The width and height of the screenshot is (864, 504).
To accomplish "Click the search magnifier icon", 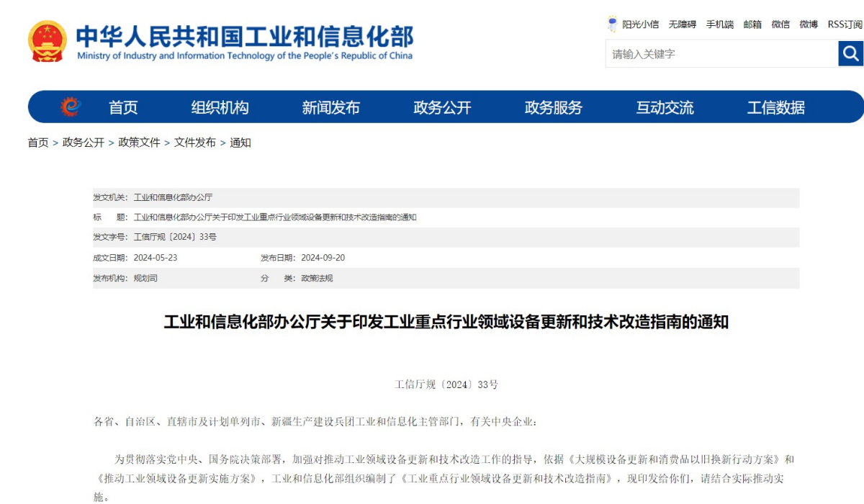I will pyautogui.click(x=850, y=53).
